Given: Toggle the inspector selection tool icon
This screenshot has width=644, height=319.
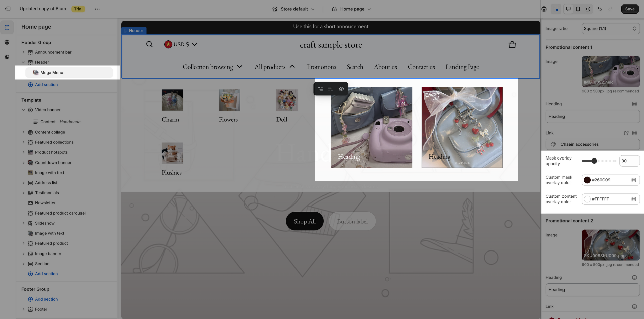Looking at the screenshot, I should tap(556, 9).
